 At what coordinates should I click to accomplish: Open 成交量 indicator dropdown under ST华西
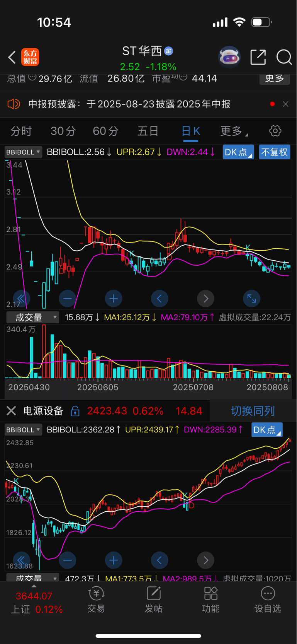32,318
